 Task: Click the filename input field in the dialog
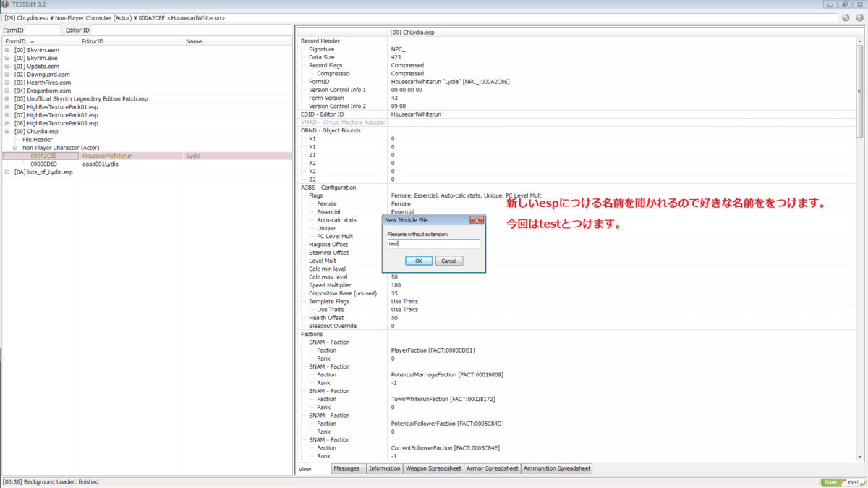434,244
